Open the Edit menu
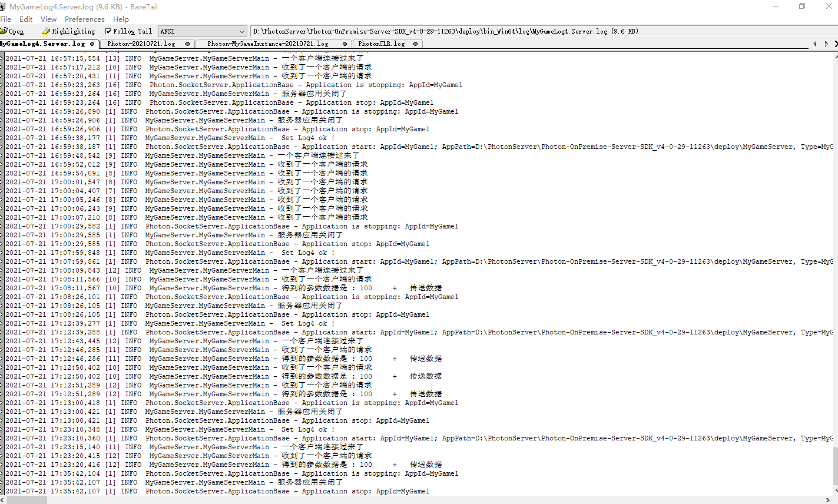 [x=26, y=19]
